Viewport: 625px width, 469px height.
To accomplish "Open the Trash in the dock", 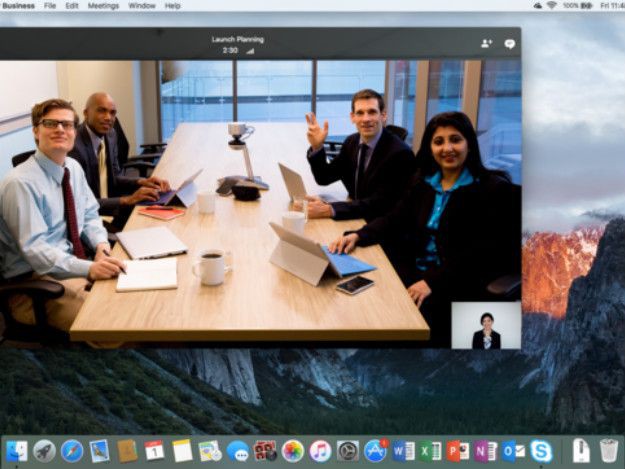I will (x=609, y=450).
